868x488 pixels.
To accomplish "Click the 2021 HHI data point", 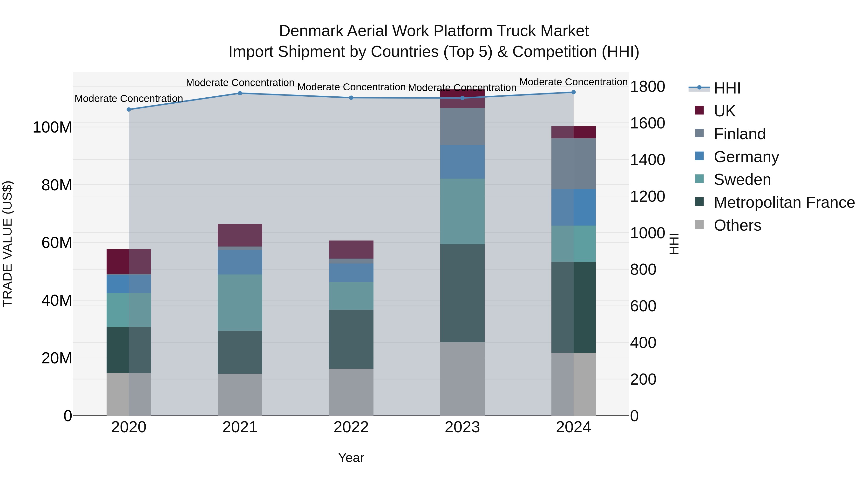I will click(x=240, y=93).
